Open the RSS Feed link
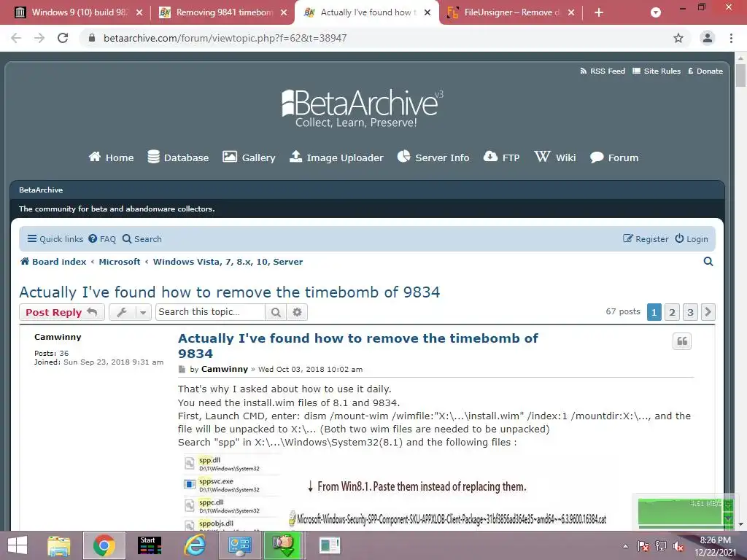The height and width of the screenshot is (560, 747). [603, 71]
